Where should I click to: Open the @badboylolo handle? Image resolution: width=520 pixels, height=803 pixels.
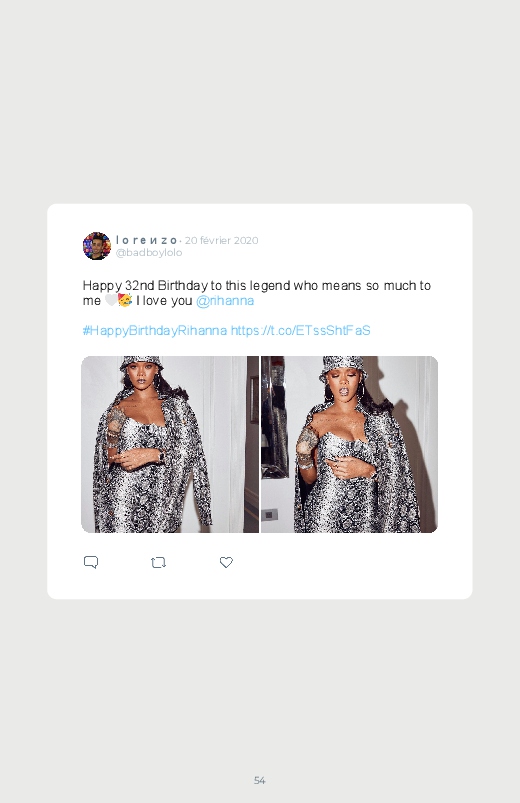149,252
